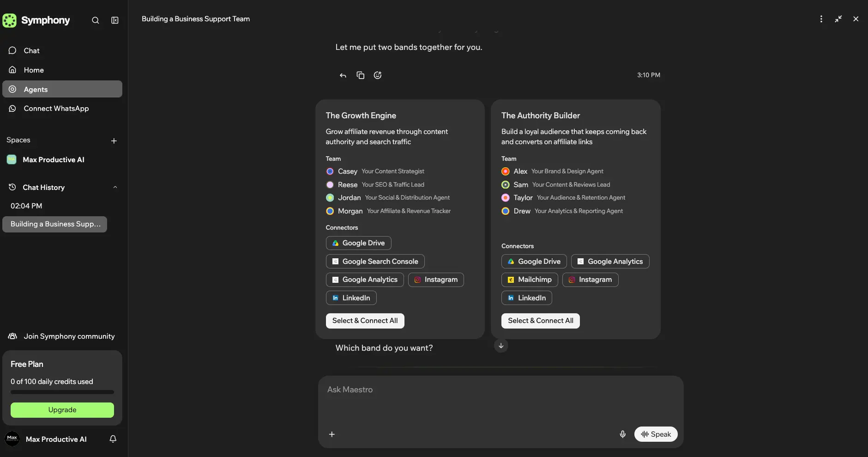Select Agents in the sidebar
Screen dimensions: 868x457
(x=62, y=89)
